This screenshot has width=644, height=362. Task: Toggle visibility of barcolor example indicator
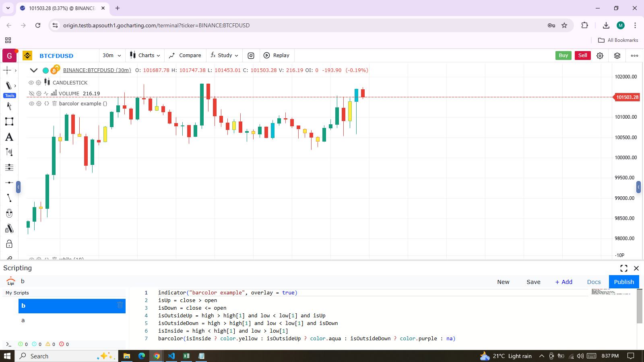31,103
